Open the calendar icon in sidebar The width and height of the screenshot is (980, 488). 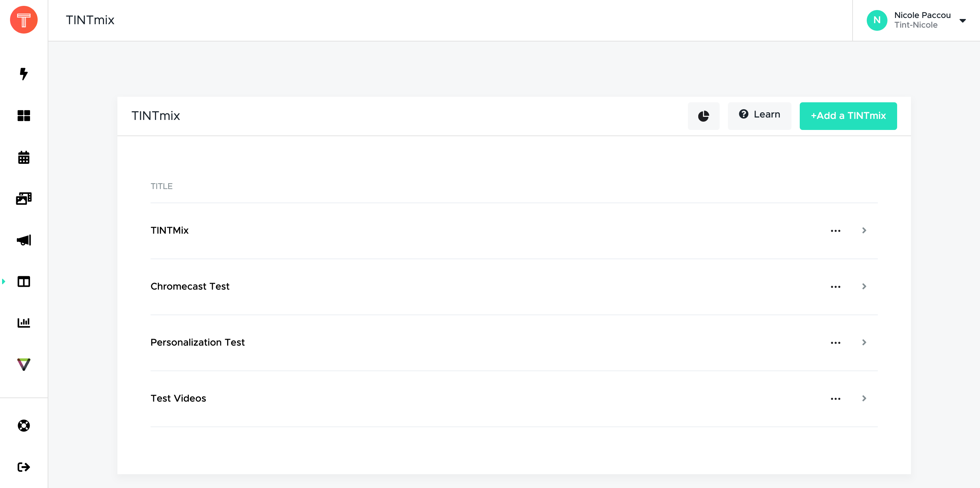click(23, 157)
